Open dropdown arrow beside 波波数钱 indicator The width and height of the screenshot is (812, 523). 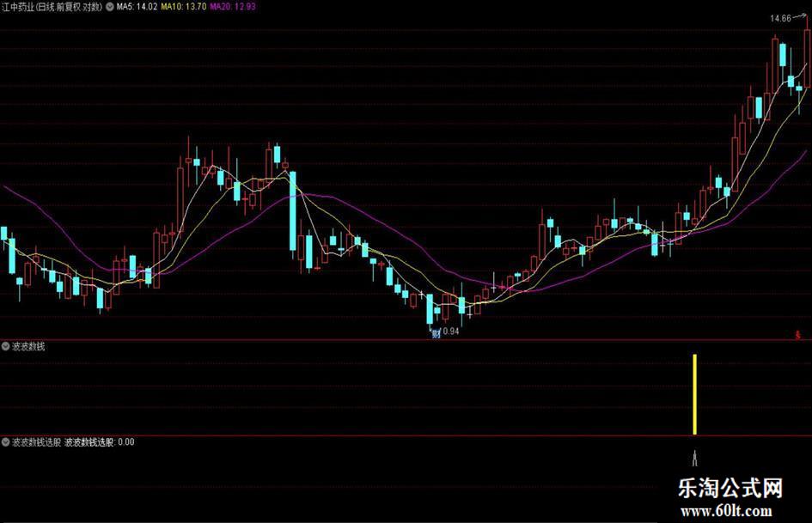(6, 346)
